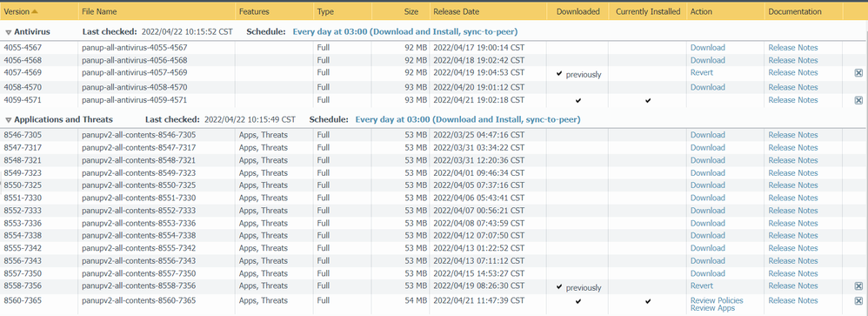The image size is (868, 316).
Task: Sort by the Downloaded column header
Action: (x=578, y=11)
